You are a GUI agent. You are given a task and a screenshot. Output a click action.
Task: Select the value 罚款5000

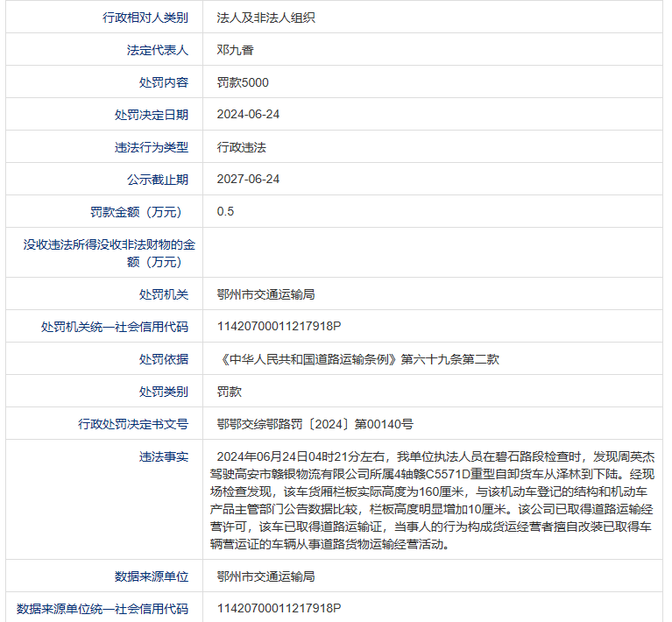tap(243, 82)
